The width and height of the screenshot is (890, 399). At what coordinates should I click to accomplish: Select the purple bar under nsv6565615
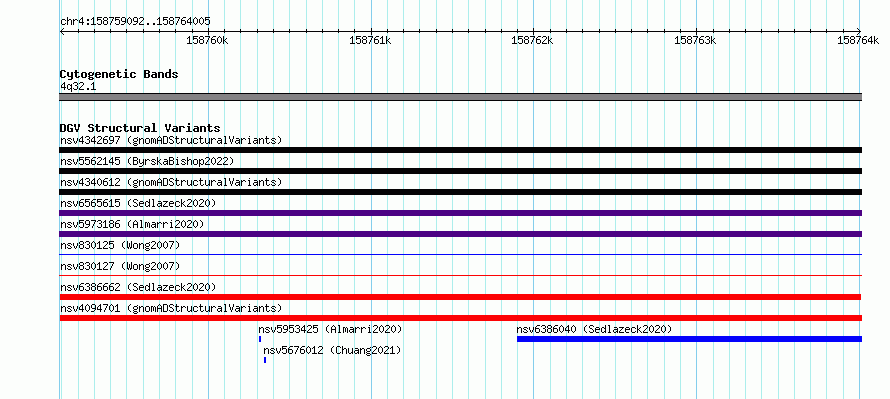pyautogui.click(x=461, y=213)
